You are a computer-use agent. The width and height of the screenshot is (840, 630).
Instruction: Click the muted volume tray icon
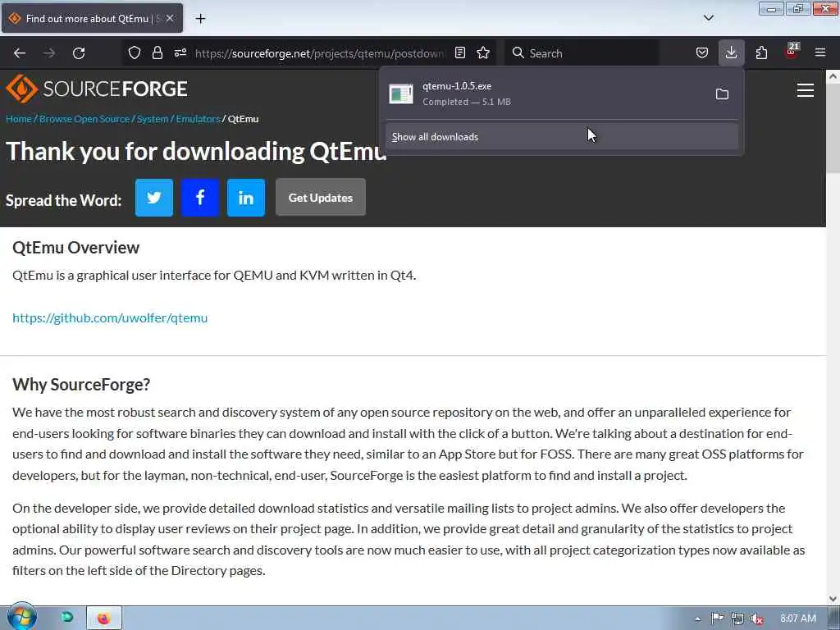click(757, 619)
